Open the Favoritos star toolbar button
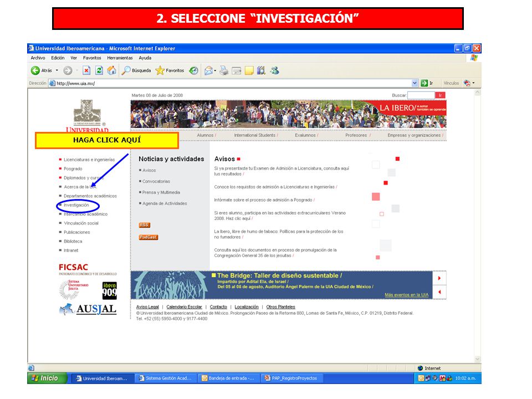Image resolution: width=532 pixels, height=399 pixels. tap(170, 70)
